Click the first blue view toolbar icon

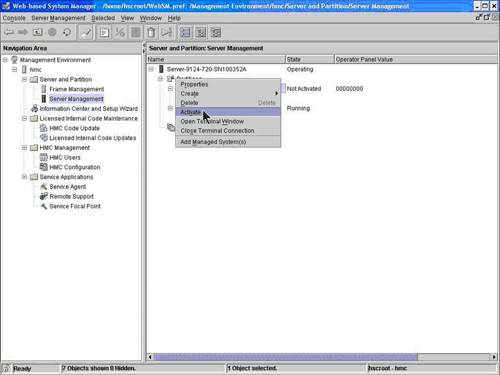[185, 33]
